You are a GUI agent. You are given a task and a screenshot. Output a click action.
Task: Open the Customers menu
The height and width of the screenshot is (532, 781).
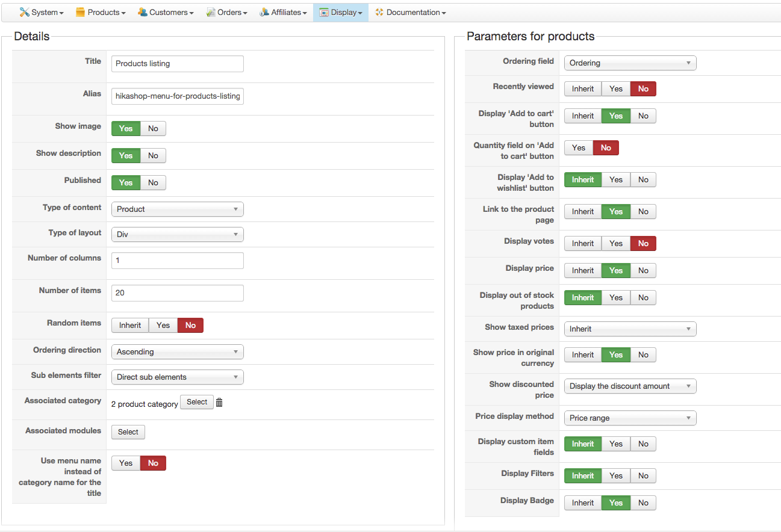(171, 12)
